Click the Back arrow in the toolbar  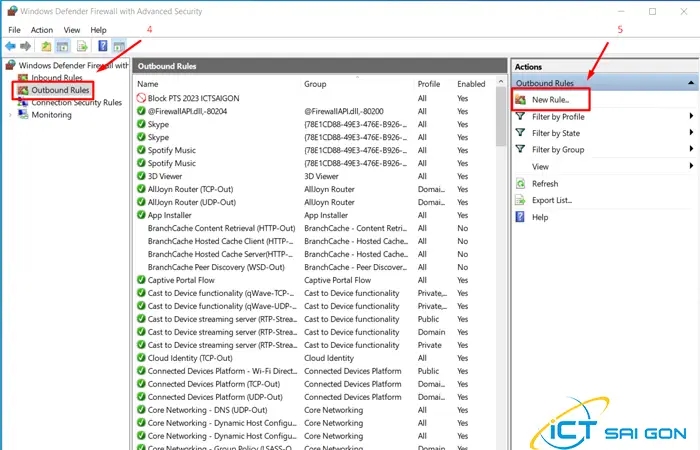(11, 46)
